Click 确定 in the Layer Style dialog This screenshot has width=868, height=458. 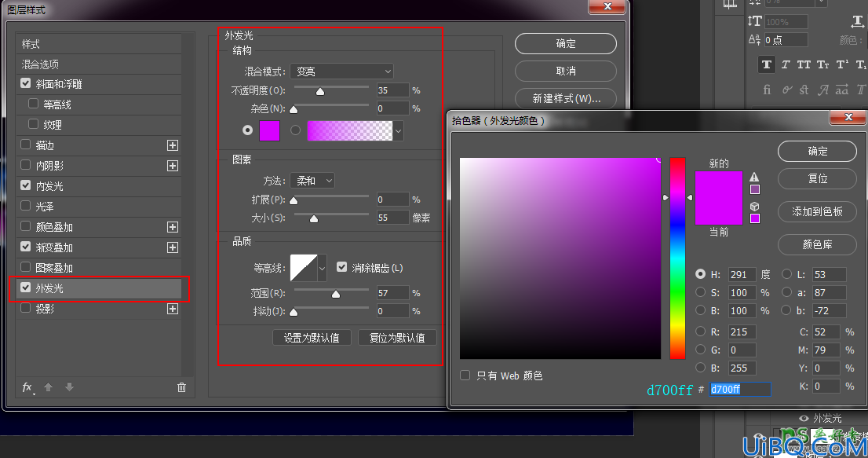pyautogui.click(x=566, y=44)
